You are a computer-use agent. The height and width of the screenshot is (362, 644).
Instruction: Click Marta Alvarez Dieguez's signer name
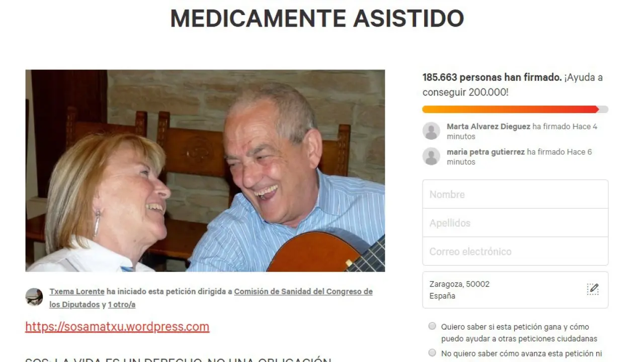(489, 127)
